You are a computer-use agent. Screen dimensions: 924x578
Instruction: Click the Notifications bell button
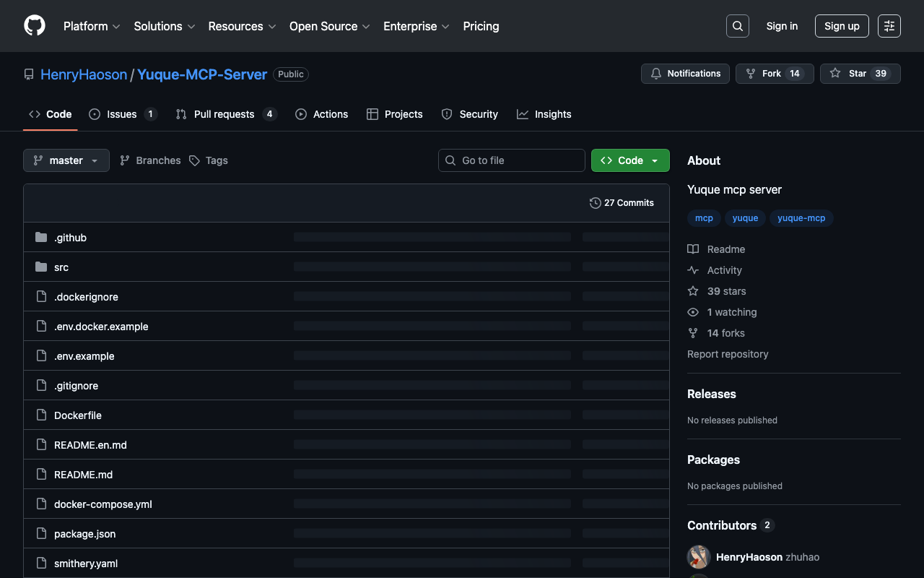pyautogui.click(x=685, y=74)
